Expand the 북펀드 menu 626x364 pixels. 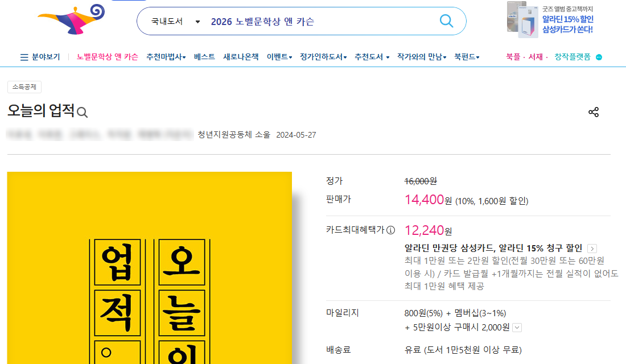point(467,57)
